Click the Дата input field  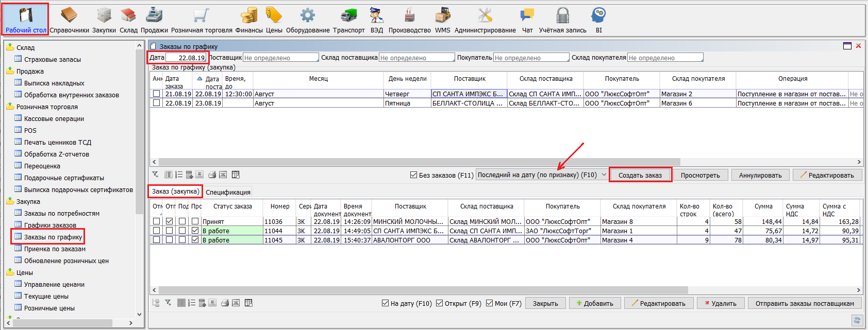(186, 58)
